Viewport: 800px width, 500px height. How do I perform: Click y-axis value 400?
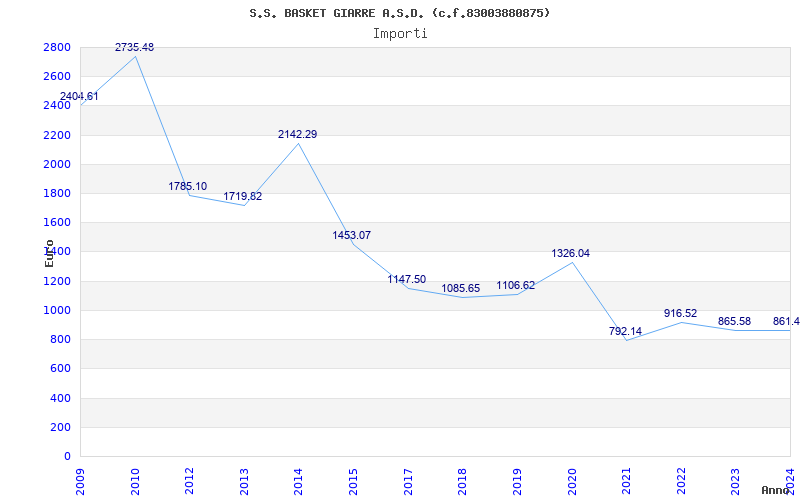60,398
